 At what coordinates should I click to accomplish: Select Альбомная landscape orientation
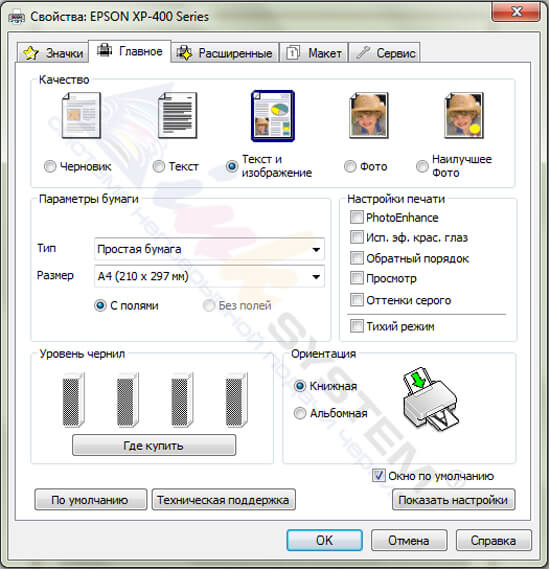pyautogui.click(x=300, y=413)
